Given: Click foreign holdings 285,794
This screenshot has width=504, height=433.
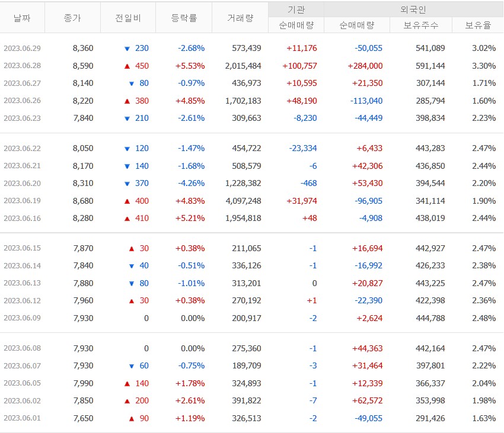Looking at the screenshot, I should click(x=430, y=101).
